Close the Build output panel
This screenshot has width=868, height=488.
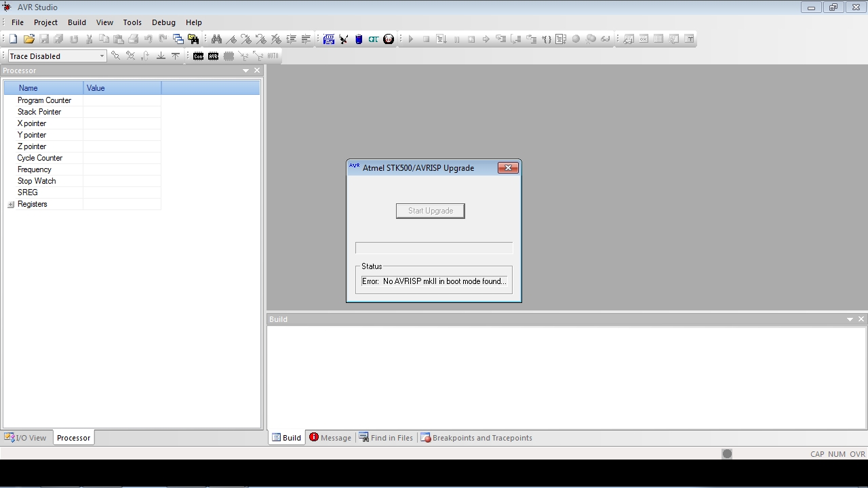(x=861, y=319)
